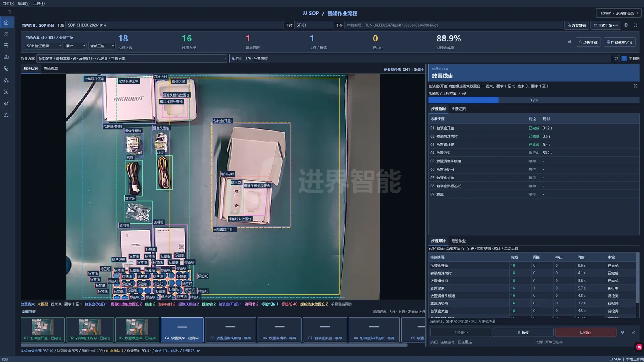The width and height of the screenshot is (644, 362).
Task: Toggle fullscreen with the expand icon near 正式工单
Action: 636,25
